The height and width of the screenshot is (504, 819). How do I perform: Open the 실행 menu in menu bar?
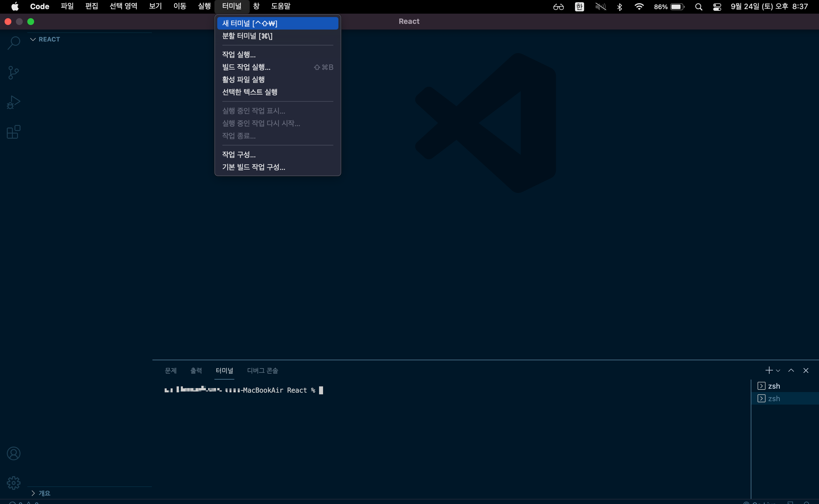point(204,6)
